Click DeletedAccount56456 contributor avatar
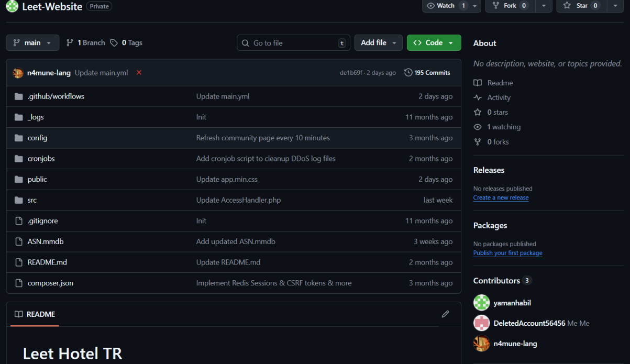Image resolution: width=630 pixels, height=364 pixels. [x=481, y=323]
